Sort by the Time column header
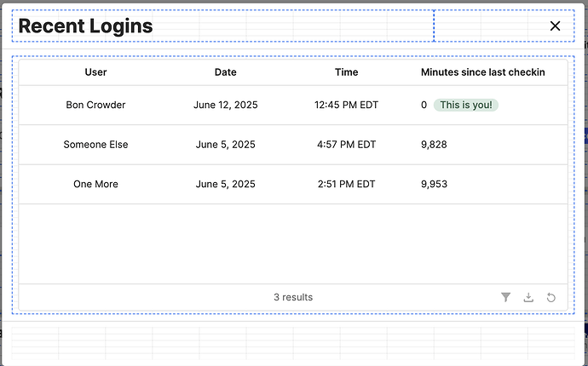This screenshot has height=366, width=588. [347, 72]
